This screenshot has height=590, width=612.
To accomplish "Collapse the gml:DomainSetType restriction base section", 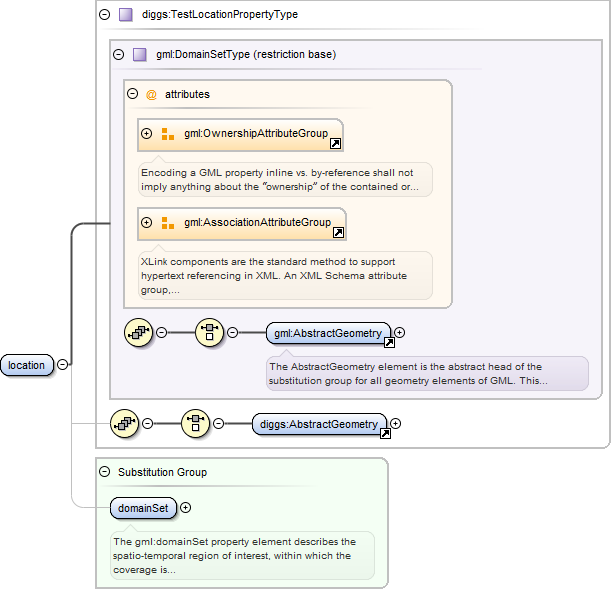I will coord(119,55).
